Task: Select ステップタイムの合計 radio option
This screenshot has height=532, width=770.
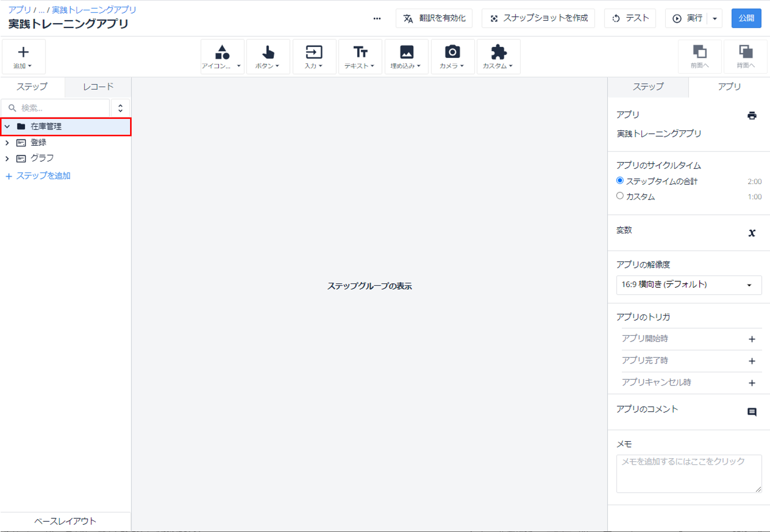Action: pos(620,180)
